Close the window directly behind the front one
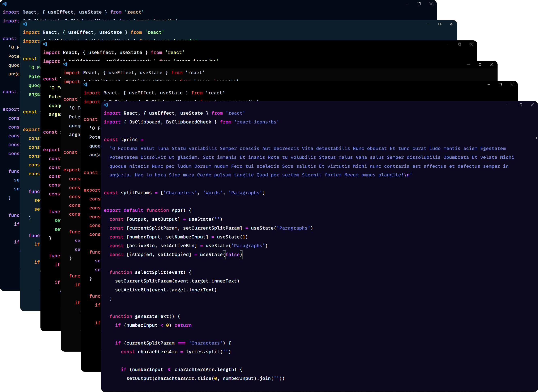Viewport: 538px width, 392px height. pos(512,84)
